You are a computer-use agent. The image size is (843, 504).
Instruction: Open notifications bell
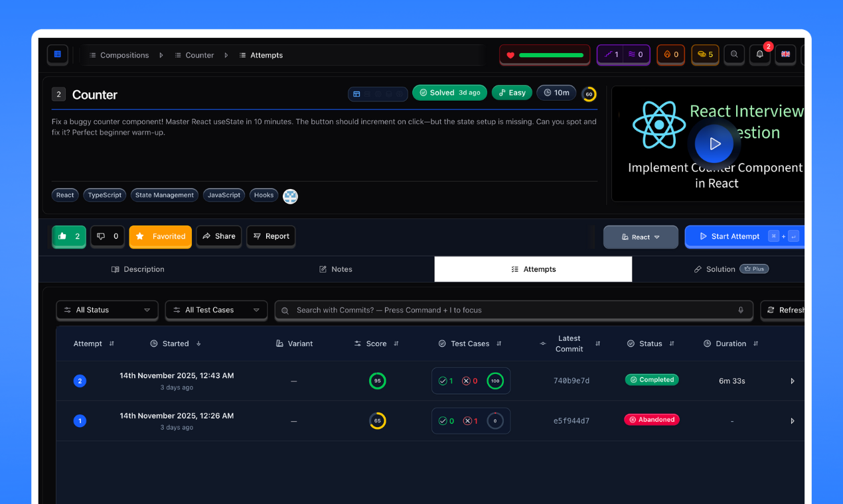point(760,55)
